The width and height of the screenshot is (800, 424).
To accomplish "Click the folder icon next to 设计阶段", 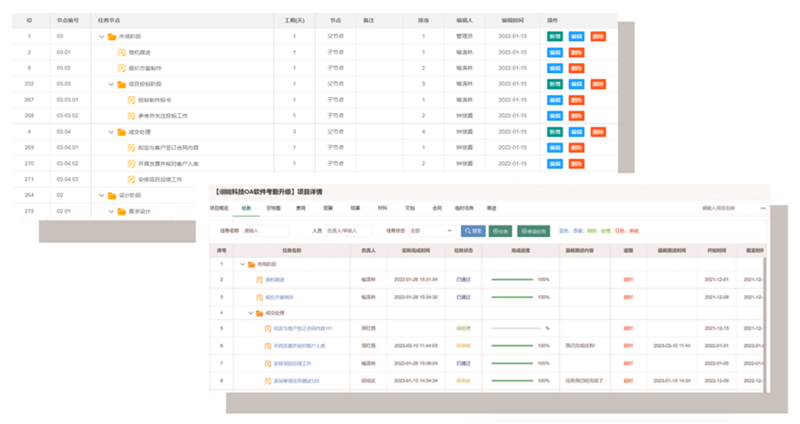I will point(112,196).
